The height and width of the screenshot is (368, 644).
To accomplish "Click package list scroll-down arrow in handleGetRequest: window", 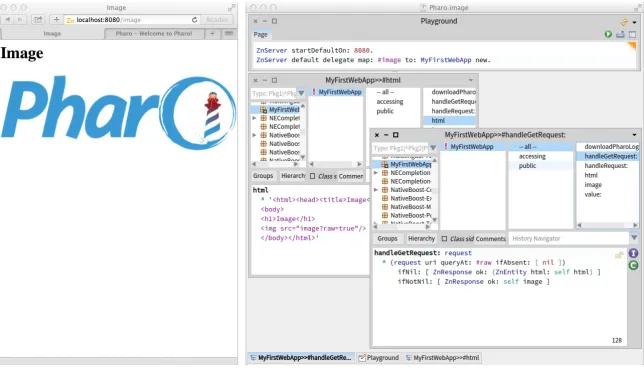I will (x=435, y=220).
